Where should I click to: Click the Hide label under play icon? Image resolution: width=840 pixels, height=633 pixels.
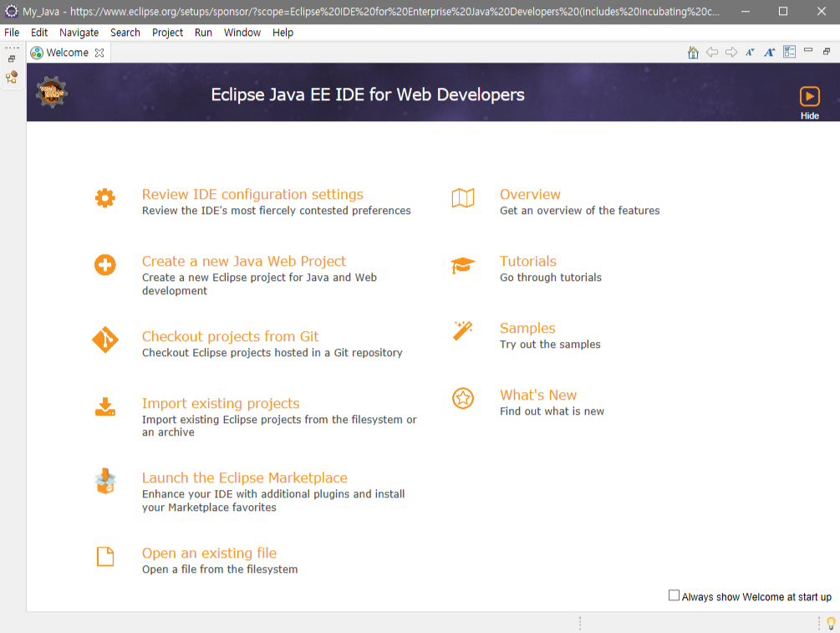[x=809, y=115]
